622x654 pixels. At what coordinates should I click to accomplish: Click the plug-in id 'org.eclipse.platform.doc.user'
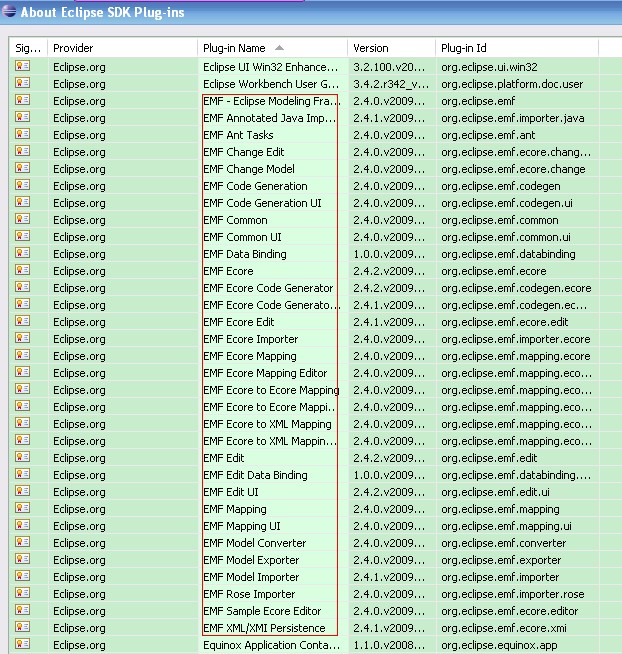point(512,84)
